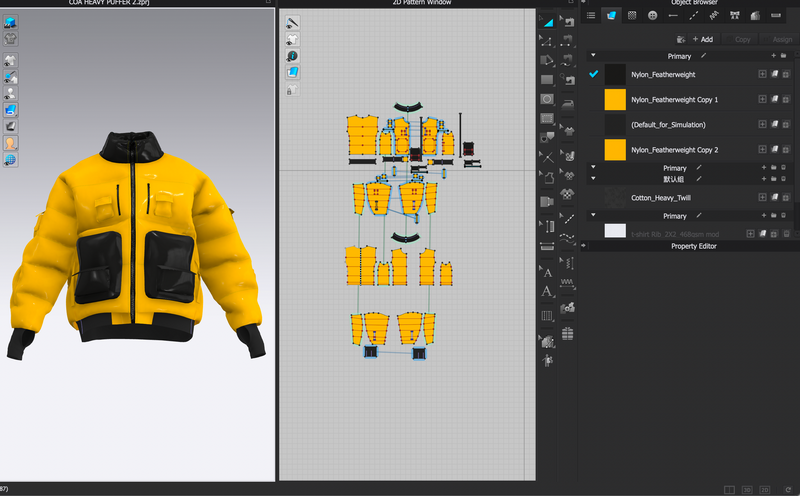Image resolution: width=800 pixels, height=496 pixels.
Task: Collapse Property Editor panel arrow
Action: click(x=583, y=245)
